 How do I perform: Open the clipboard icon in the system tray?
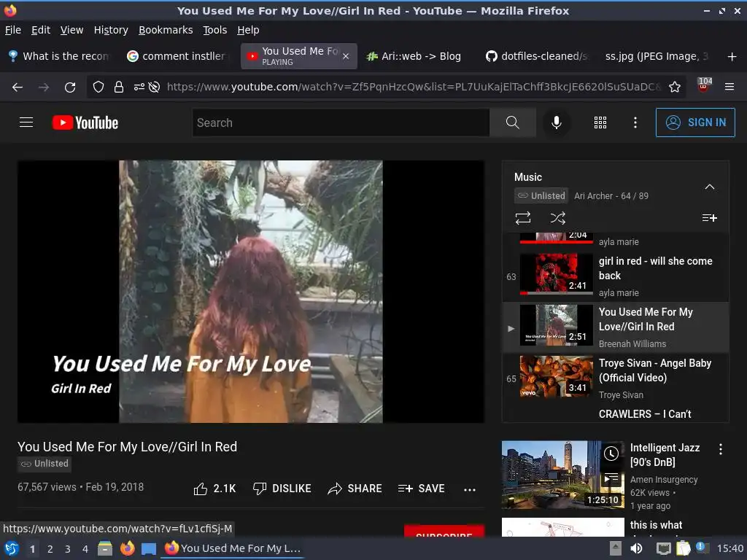click(x=683, y=548)
